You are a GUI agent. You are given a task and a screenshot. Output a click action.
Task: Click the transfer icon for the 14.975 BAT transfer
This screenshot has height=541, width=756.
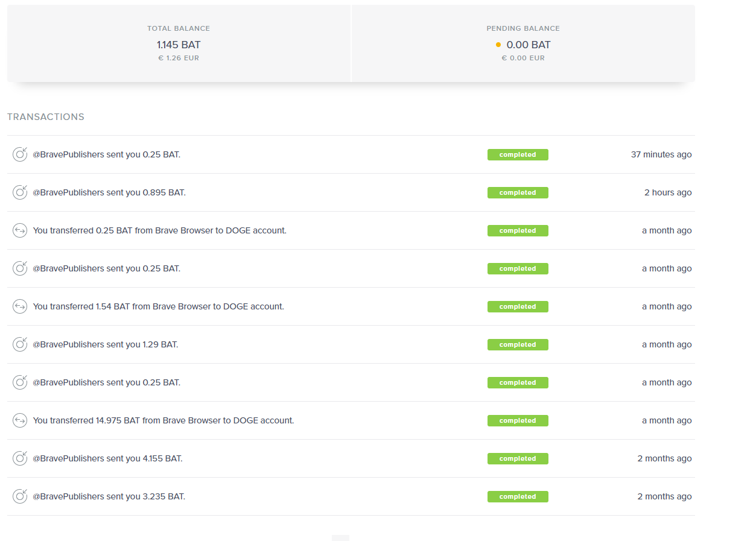[x=20, y=420]
